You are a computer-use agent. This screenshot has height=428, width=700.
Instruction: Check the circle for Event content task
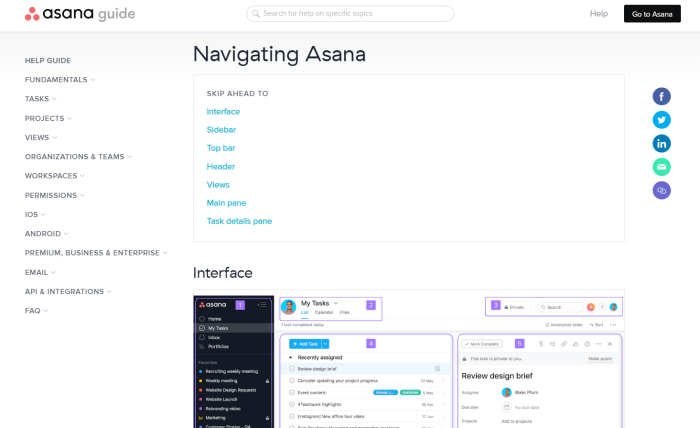[292, 393]
